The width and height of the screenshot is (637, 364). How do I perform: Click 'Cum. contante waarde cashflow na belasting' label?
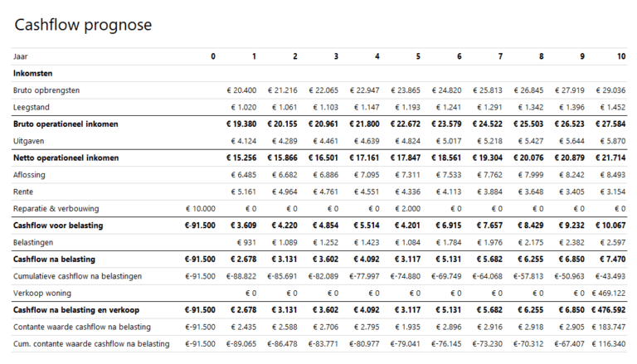(x=91, y=344)
